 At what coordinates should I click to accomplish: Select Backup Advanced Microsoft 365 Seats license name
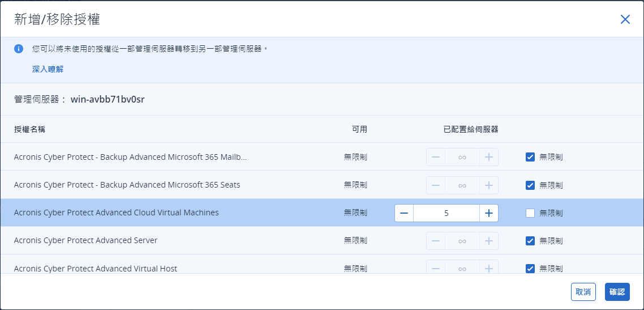coord(127,185)
